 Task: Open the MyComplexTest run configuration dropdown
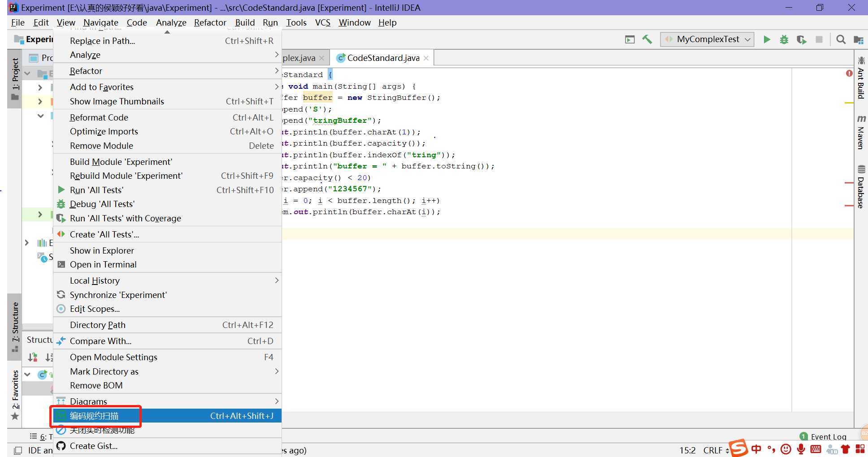click(707, 39)
